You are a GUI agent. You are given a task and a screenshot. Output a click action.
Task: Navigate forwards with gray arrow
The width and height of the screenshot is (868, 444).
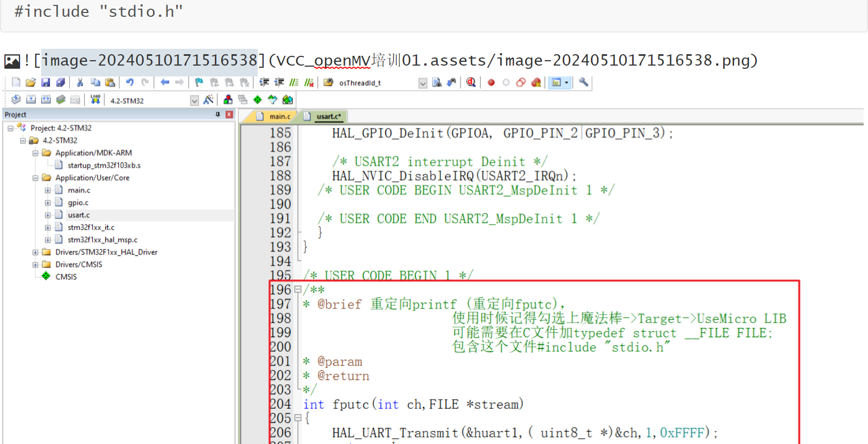tap(180, 82)
